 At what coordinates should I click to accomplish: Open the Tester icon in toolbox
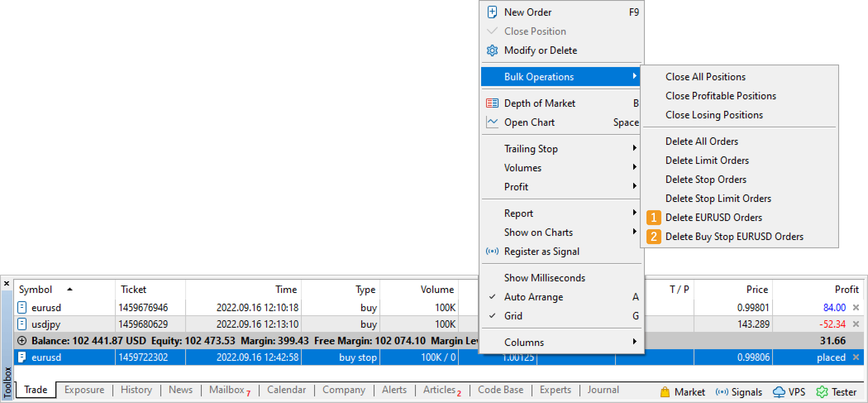pyautogui.click(x=822, y=391)
